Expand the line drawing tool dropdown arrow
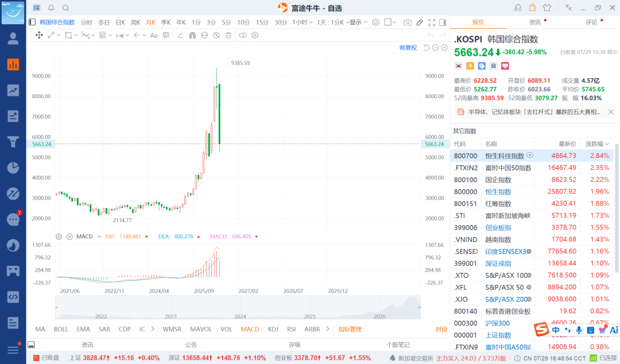 [59, 35]
